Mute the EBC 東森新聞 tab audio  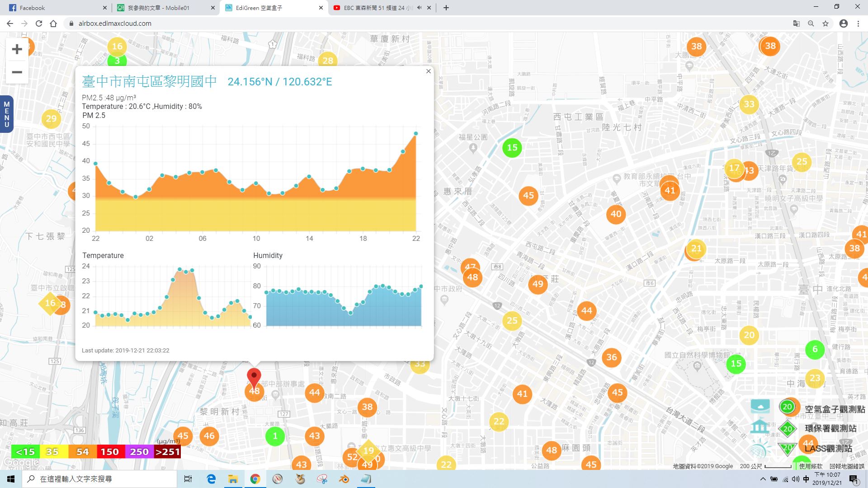pyautogui.click(x=419, y=8)
